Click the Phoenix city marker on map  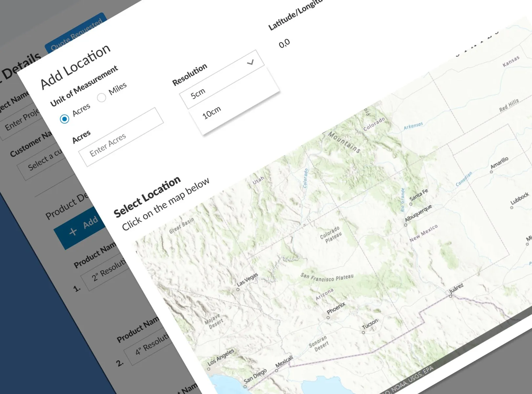coord(328,318)
